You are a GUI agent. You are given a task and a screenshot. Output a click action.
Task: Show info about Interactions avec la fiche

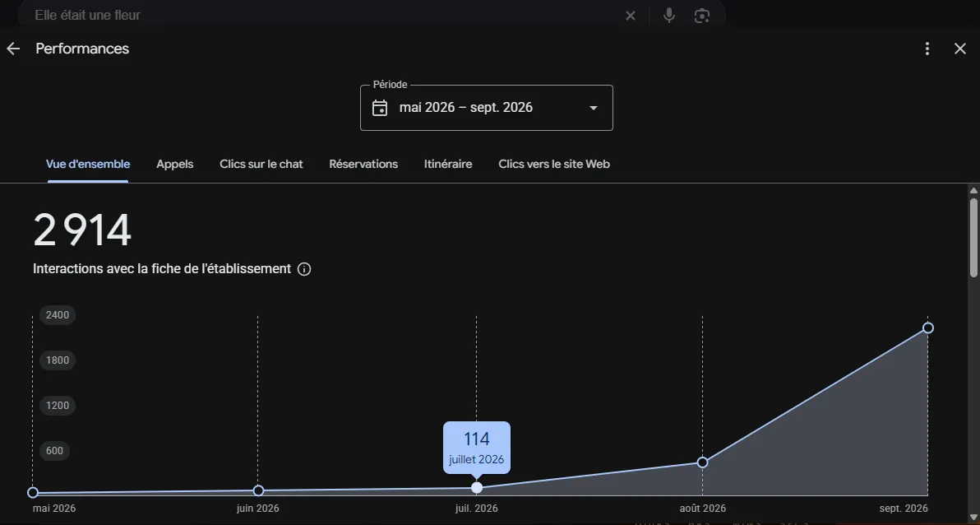pos(304,269)
